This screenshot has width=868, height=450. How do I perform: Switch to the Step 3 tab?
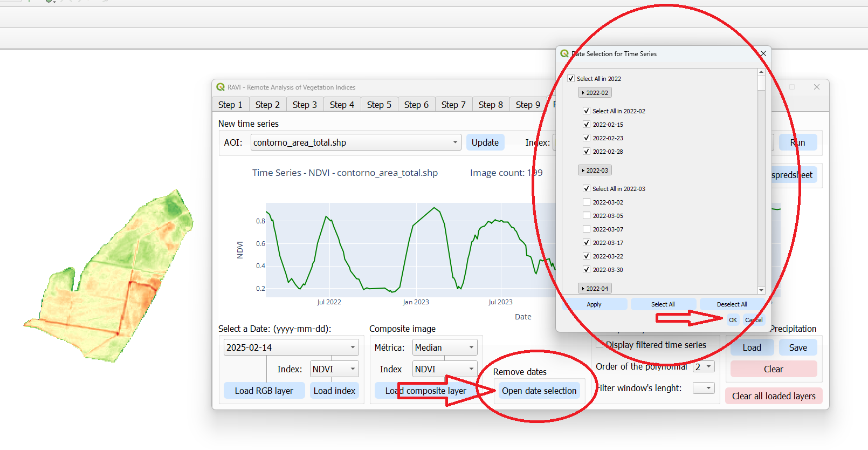tap(305, 105)
